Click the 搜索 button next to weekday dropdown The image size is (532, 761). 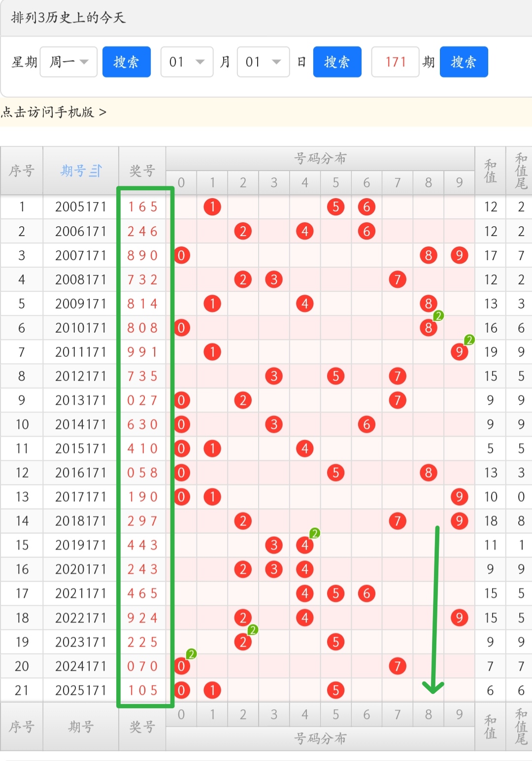(x=127, y=62)
